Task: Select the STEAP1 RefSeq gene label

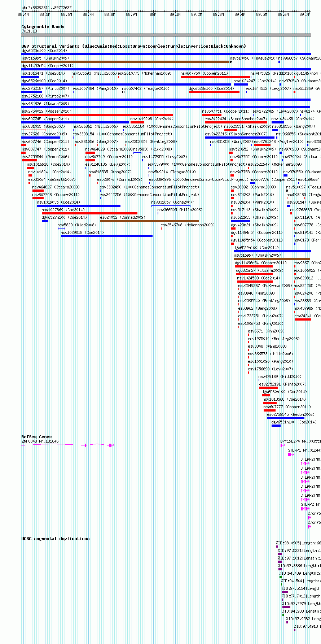Action: tap(304, 451)
